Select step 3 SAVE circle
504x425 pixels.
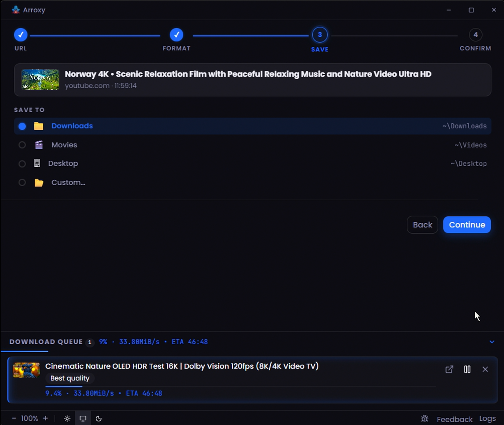[x=320, y=35]
